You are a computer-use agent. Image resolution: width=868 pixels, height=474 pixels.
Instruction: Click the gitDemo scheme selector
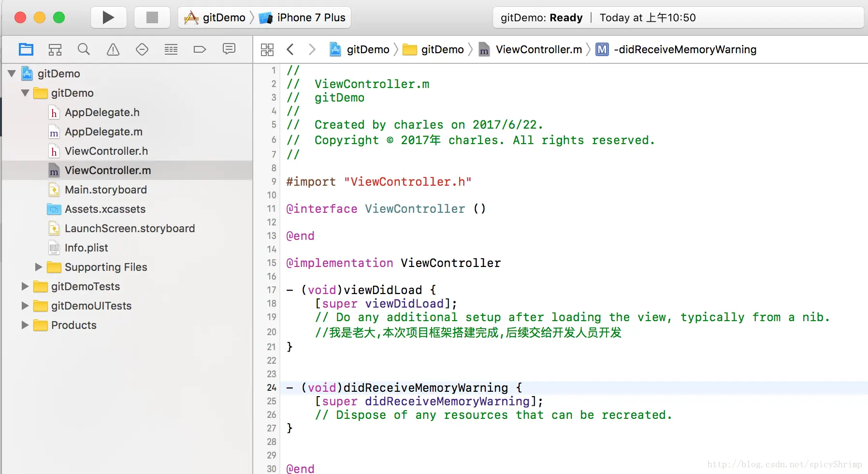pyautogui.click(x=215, y=18)
